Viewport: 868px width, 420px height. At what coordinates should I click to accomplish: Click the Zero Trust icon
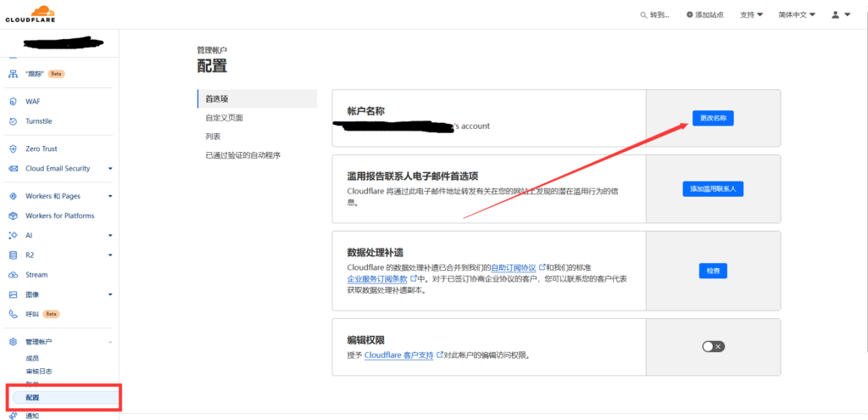pos(14,148)
